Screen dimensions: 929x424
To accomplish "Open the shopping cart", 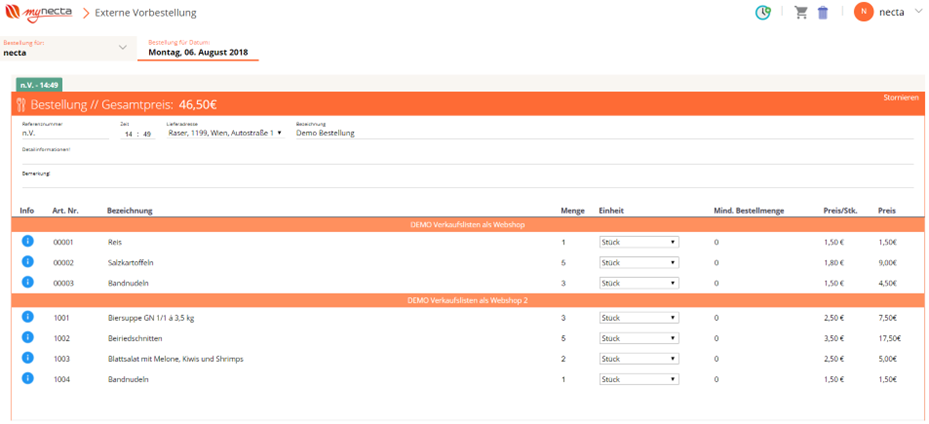I will [x=800, y=13].
